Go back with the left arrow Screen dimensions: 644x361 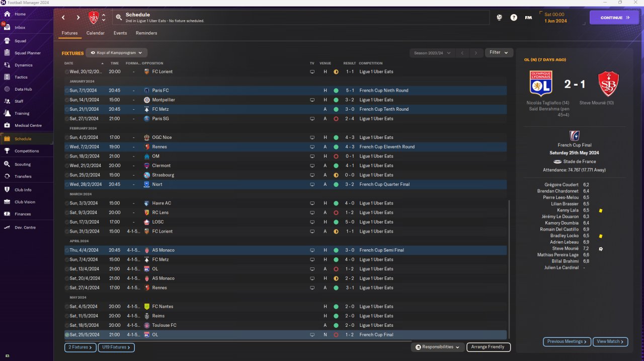point(63,18)
